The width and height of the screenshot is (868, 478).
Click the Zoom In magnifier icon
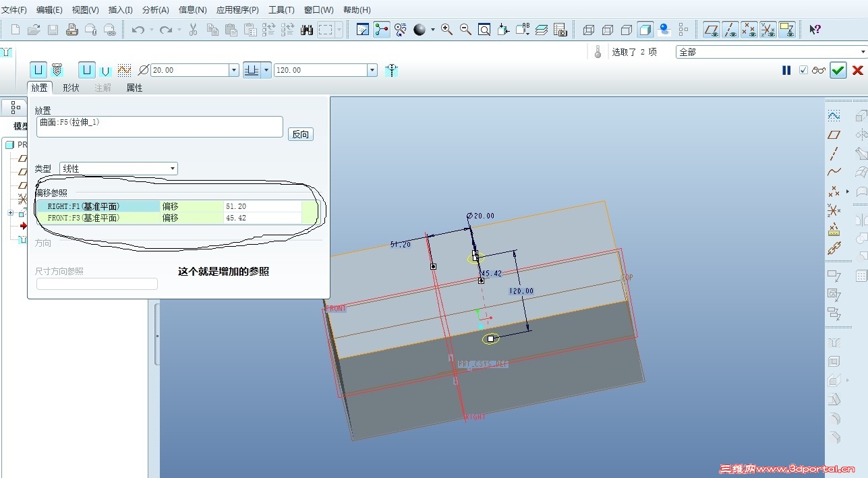tap(446, 30)
